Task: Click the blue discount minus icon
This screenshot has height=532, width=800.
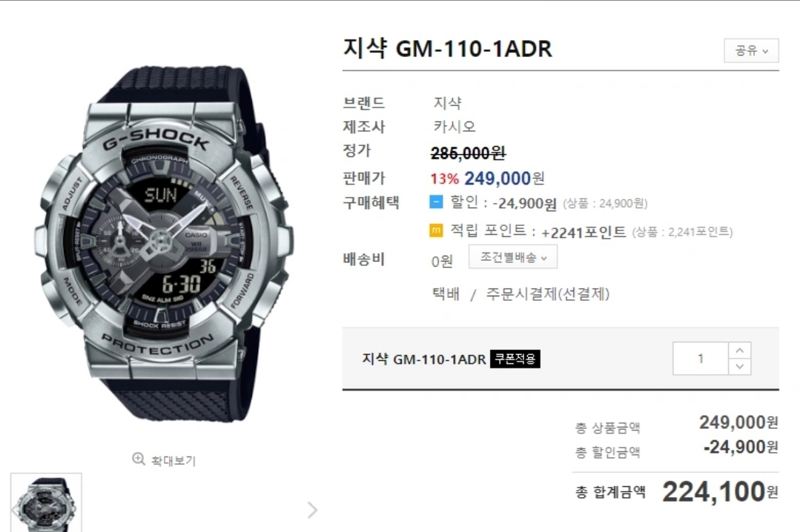Action: tap(436, 202)
